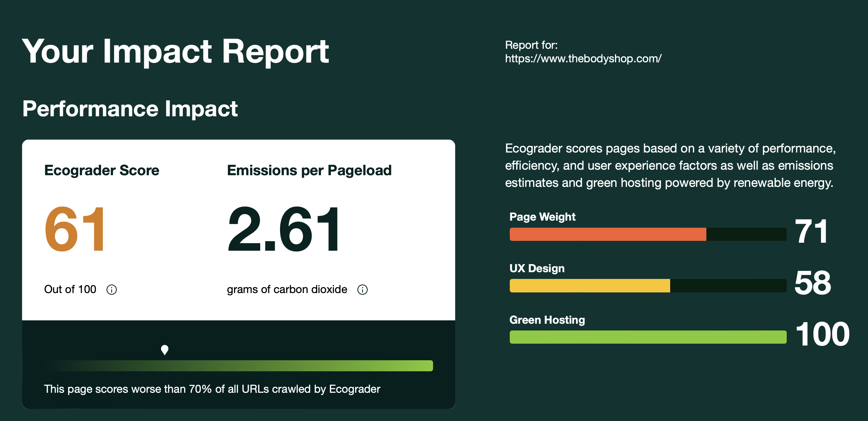Image resolution: width=868 pixels, height=421 pixels.
Task: Open the thebodyshop.com report URL link
Action: [x=583, y=59]
